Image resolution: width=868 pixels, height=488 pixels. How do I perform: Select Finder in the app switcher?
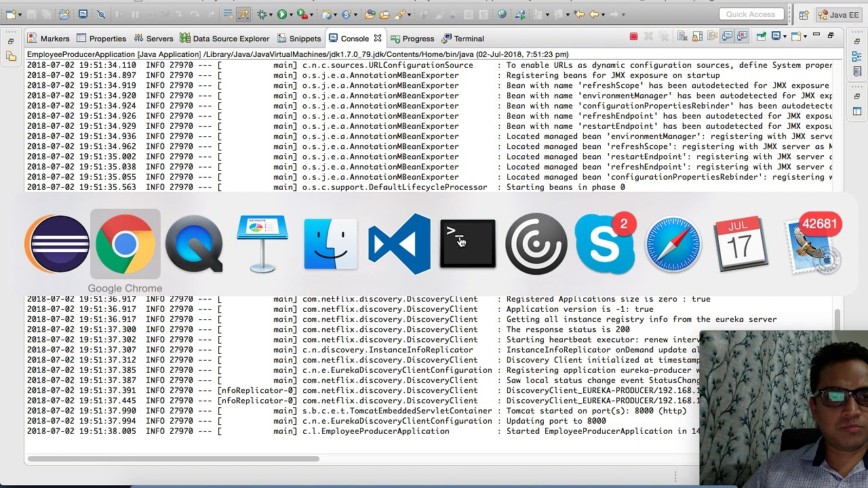[x=331, y=244]
